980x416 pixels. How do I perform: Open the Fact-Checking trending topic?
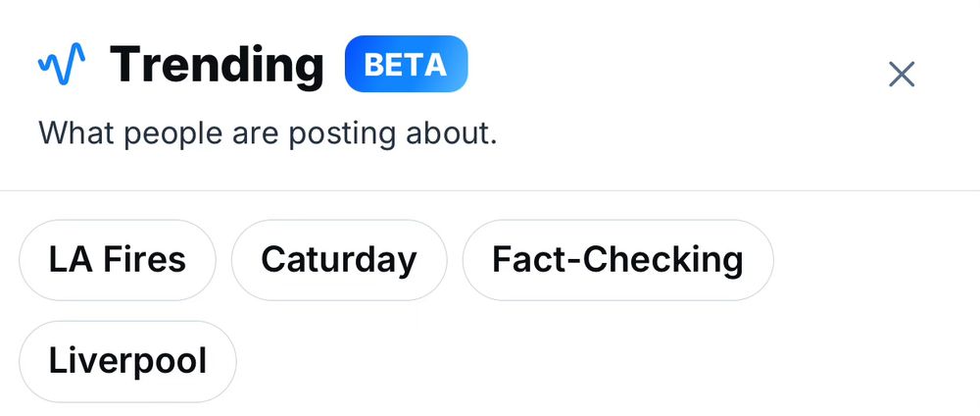coord(617,260)
